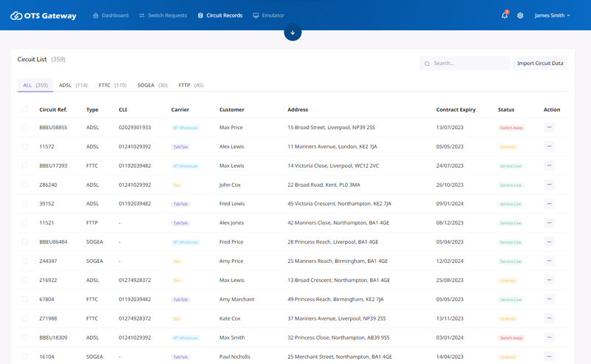Open Emulator in top navigation
This screenshot has height=364, width=591.
[x=268, y=16]
